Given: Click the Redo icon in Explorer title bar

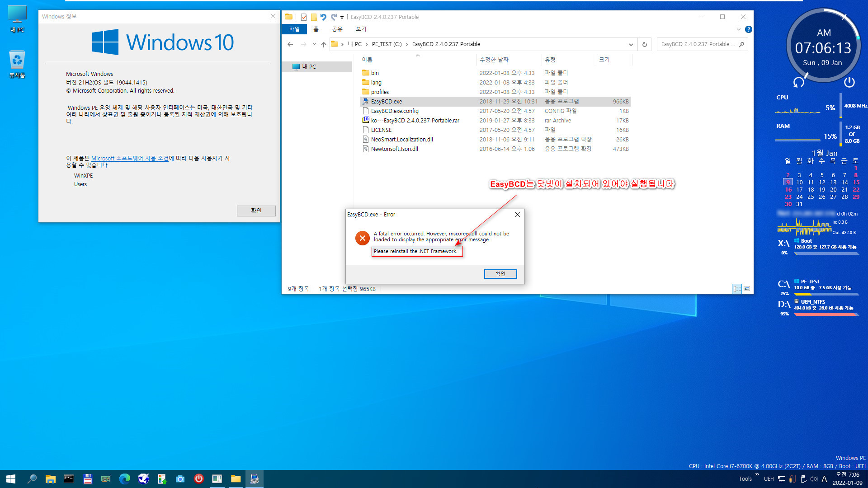Looking at the screenshot, I should coord(334,17).
